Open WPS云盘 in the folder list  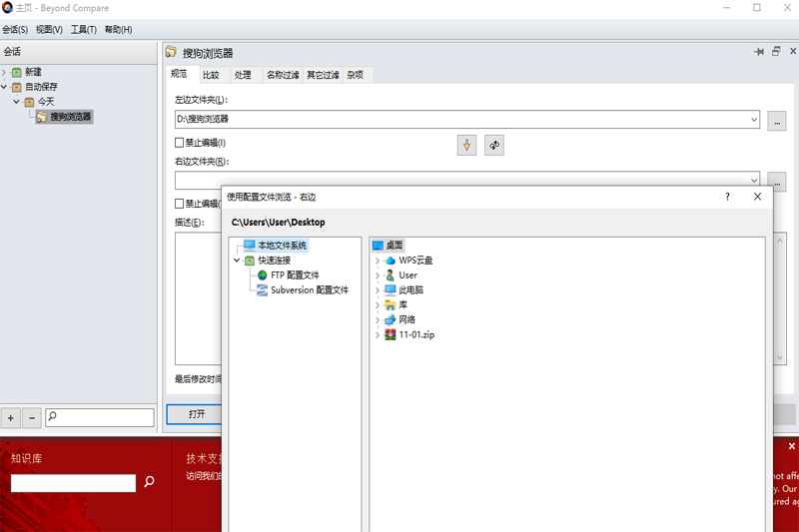pyautogui.click(x=415, y=261)
